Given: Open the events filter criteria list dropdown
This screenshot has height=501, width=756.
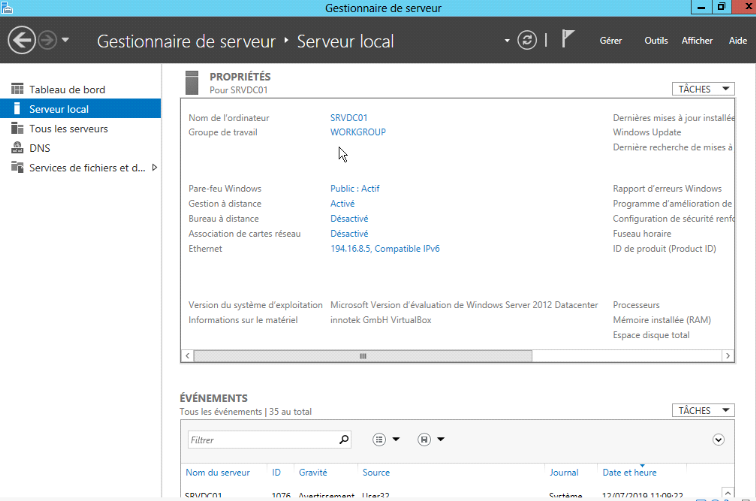Looking at the screenshot, I should 386,439.
